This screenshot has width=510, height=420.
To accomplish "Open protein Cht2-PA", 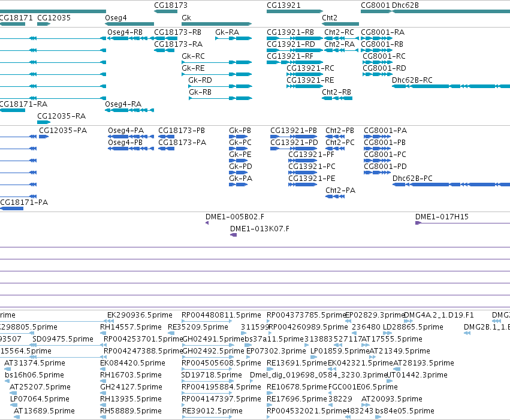I will tap(340, 191).
